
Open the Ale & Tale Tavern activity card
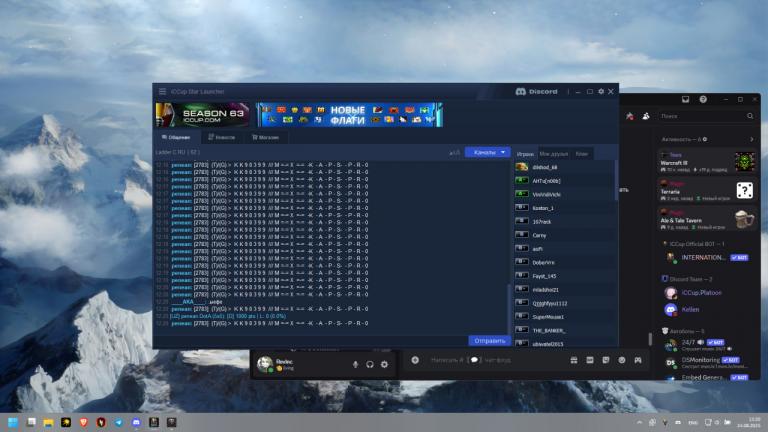tap(707, 219)
